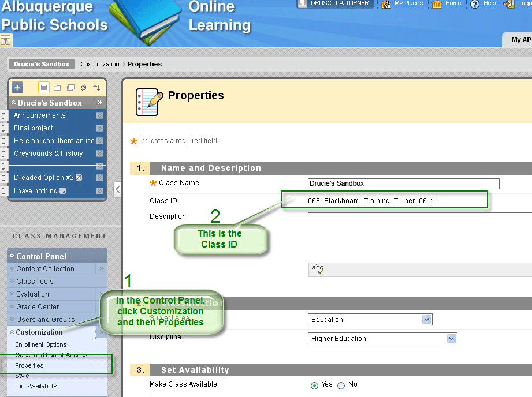Open Dreaded Option #2 menu item

click(x=44, y=178)
